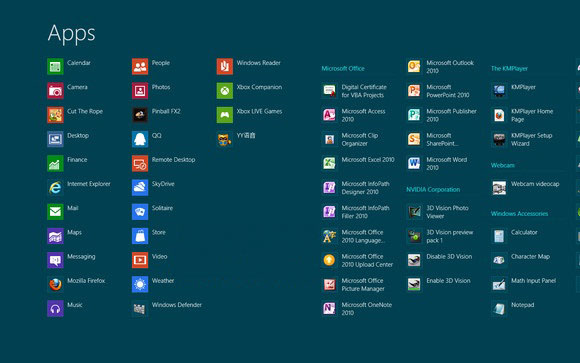580x363 pixels.
Task: Launch Solitaire game icon
Action: (140, 212)
